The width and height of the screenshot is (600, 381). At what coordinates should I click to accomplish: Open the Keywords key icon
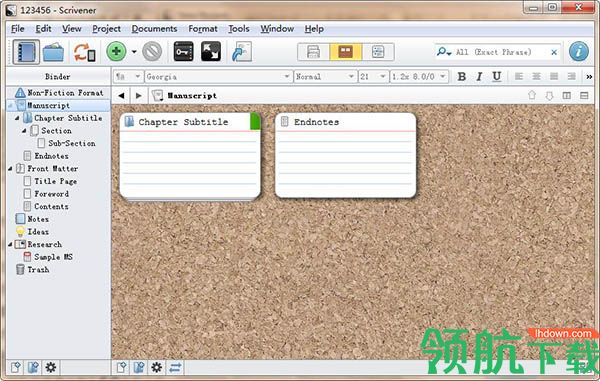coord(183,52)
